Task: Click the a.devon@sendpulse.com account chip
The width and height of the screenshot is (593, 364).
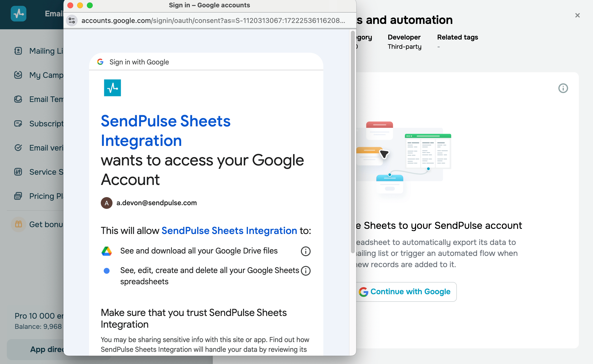Action: click(x=149, y=203)
